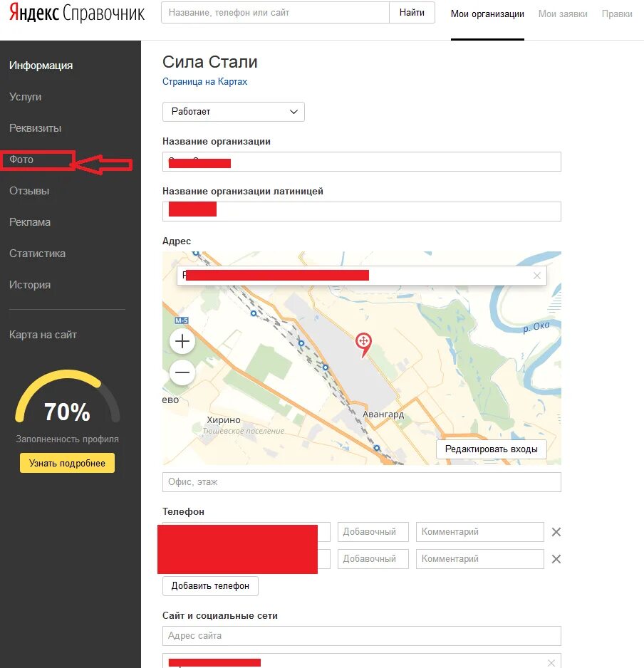Click the first Добавочный extension field

pyautogui.click(x=373, y=532)
